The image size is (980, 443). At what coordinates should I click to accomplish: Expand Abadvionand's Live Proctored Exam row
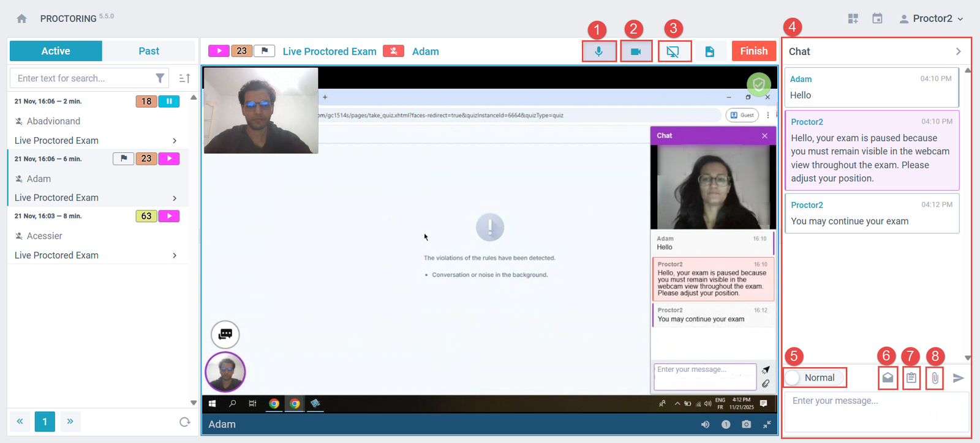tap(175, 141)
